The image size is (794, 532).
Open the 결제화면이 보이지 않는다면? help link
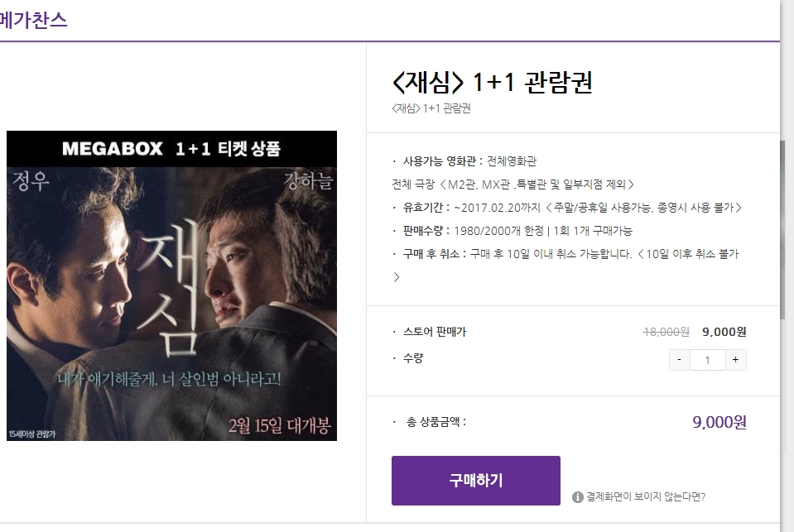(646, 496)
